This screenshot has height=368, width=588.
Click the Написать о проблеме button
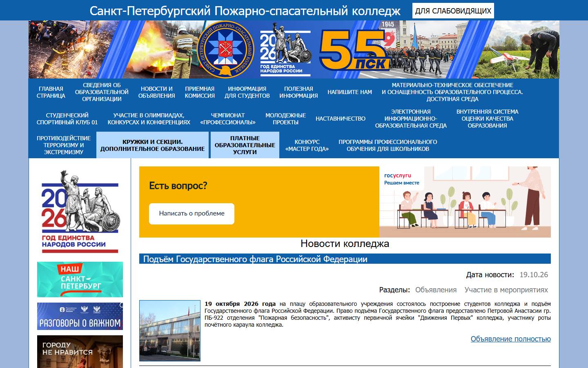(x=192, y=213)
